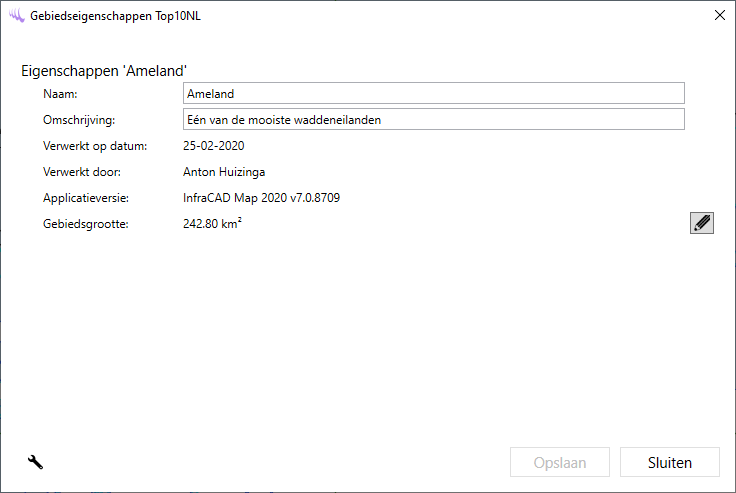
Task: Click the Gebiedsgrootte label
Action: pos(85,224)
